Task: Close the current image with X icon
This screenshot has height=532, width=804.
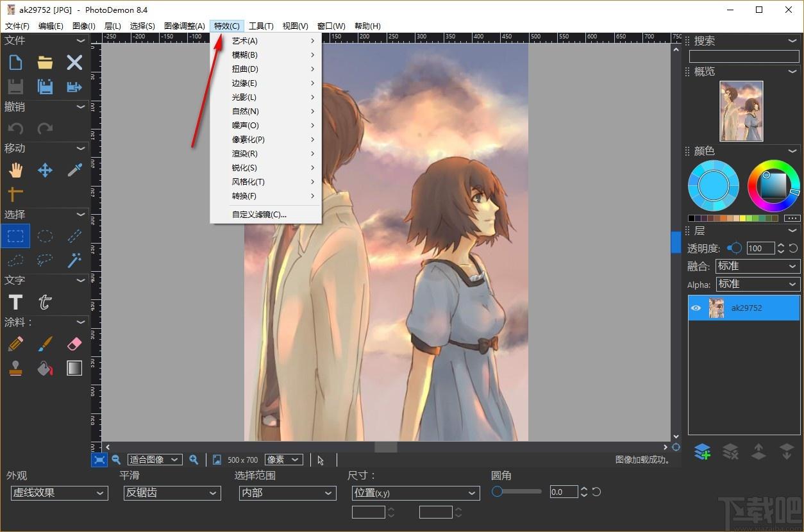Action: [74, 62]
